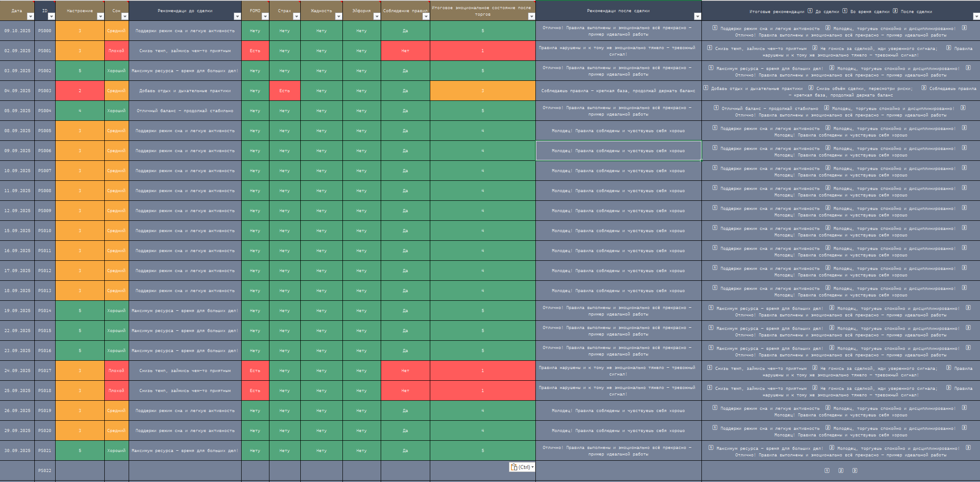Open the Итоговые рекомендации filter dropdown
This screenshot has height=482, width=980.
(x=976, y=17)
